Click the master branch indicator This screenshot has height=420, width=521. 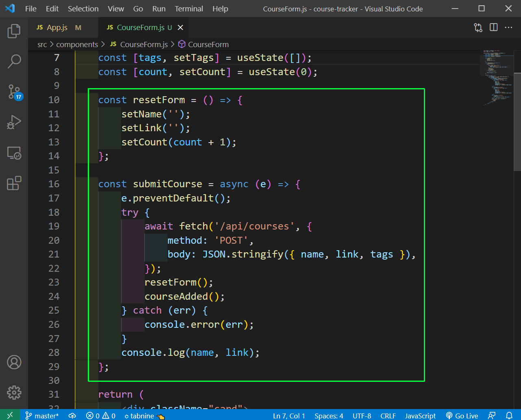pyautogui.click(x=42, y=416)
